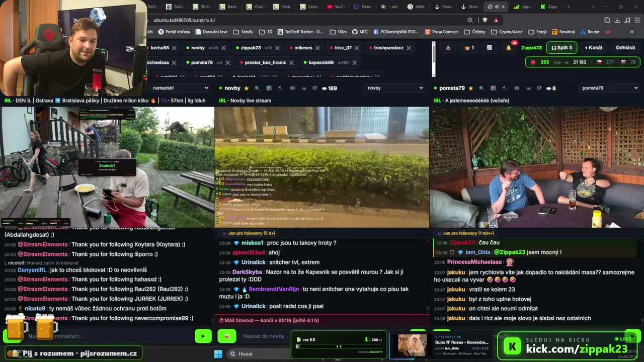Open the media control icon in the toolbar
This screenshot has width=644, height=362.
(627, 20)
